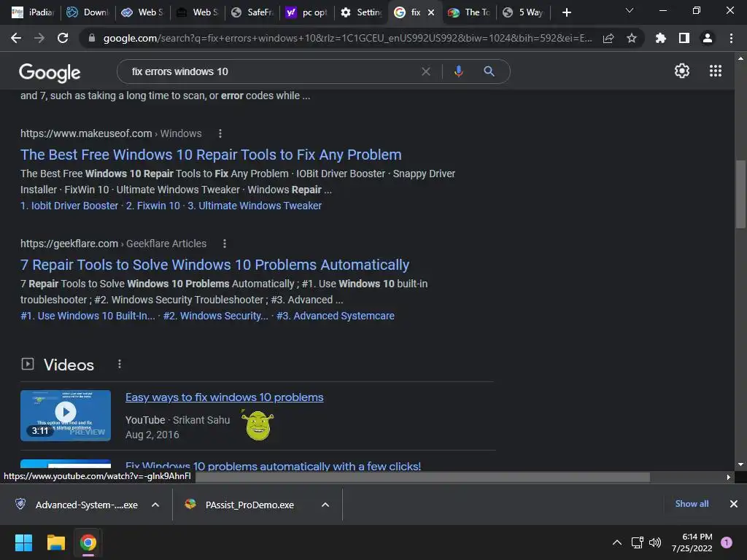Open Chrome three-dot menu
Viewport: 747px width, 560px height.
(x=731, y=38)
